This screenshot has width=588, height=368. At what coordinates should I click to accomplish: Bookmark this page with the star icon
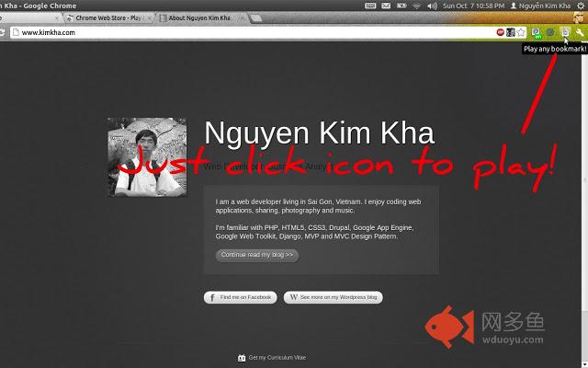point(521,32)
